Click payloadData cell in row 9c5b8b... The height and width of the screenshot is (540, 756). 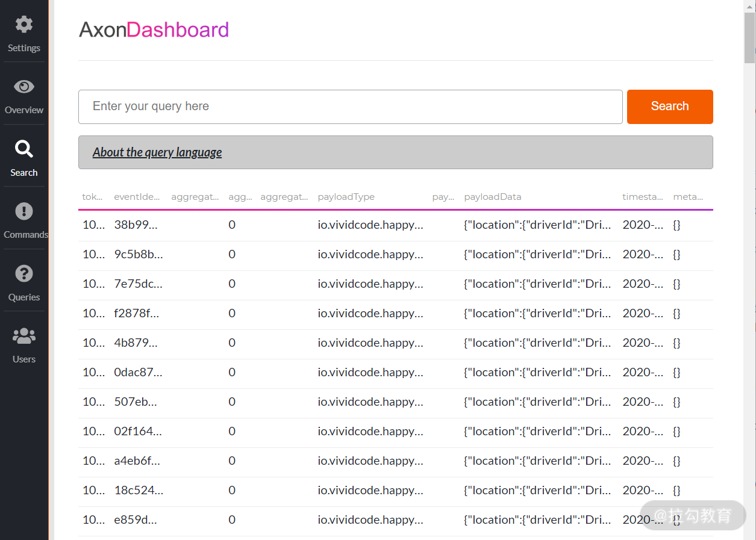(537, 255)
